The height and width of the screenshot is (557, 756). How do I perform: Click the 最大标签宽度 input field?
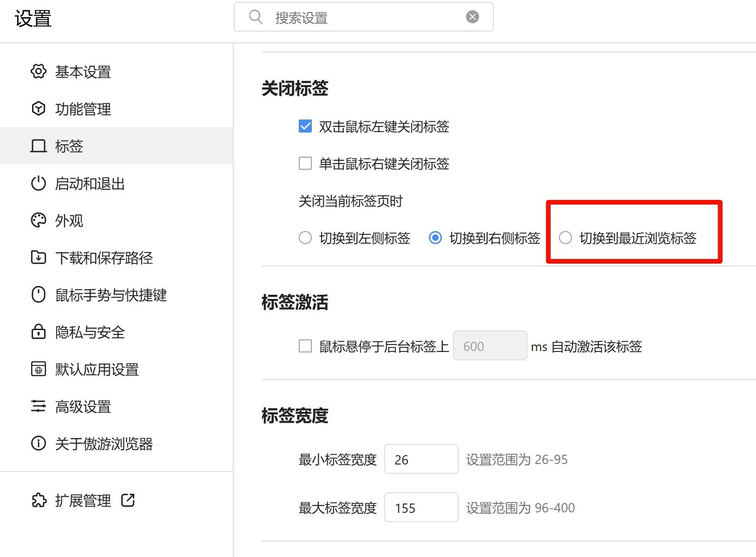[x=421, y=508]
